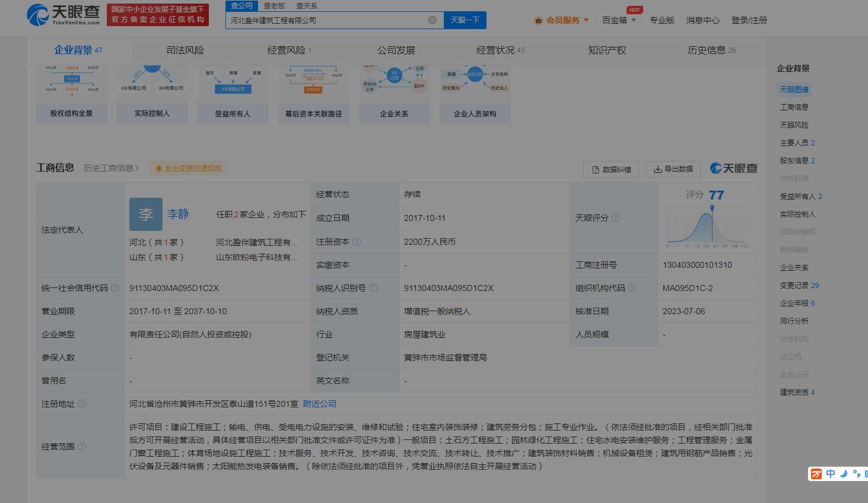The image size is (868, 503).
Task: Click help icon next to 注册资本
Action: [x=357, y=242]
